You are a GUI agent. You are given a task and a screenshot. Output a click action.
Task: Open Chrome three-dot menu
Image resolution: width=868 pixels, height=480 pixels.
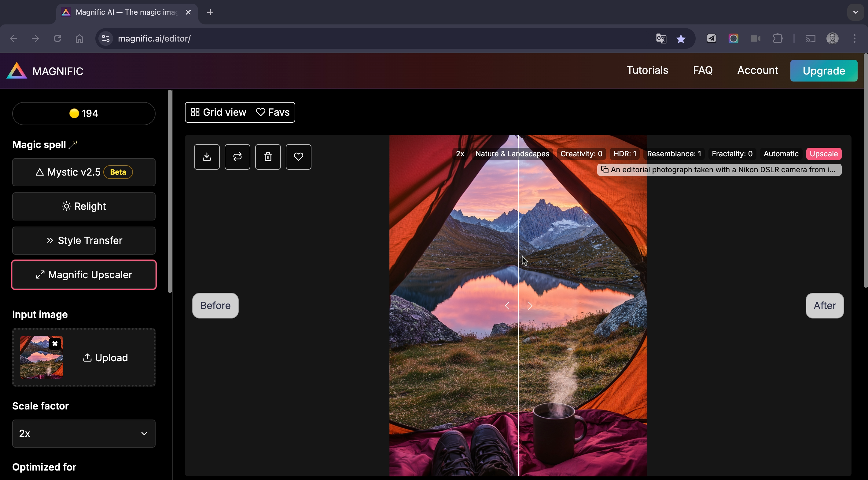[x=854, y=39]
